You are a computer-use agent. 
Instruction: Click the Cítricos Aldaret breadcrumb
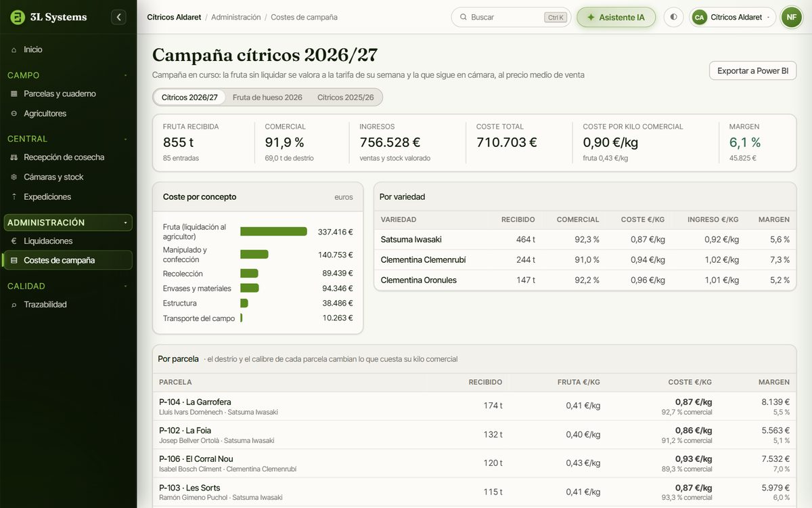pos(174,17)
